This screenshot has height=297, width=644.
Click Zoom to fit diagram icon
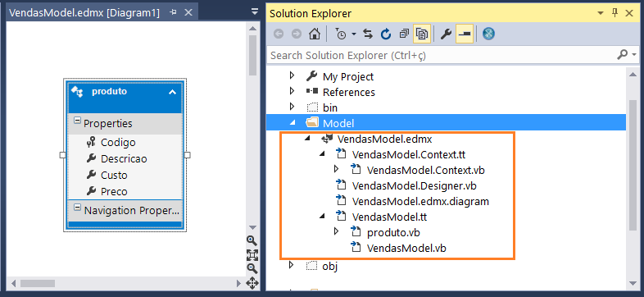pyautogui.click(x=252, y=255)
